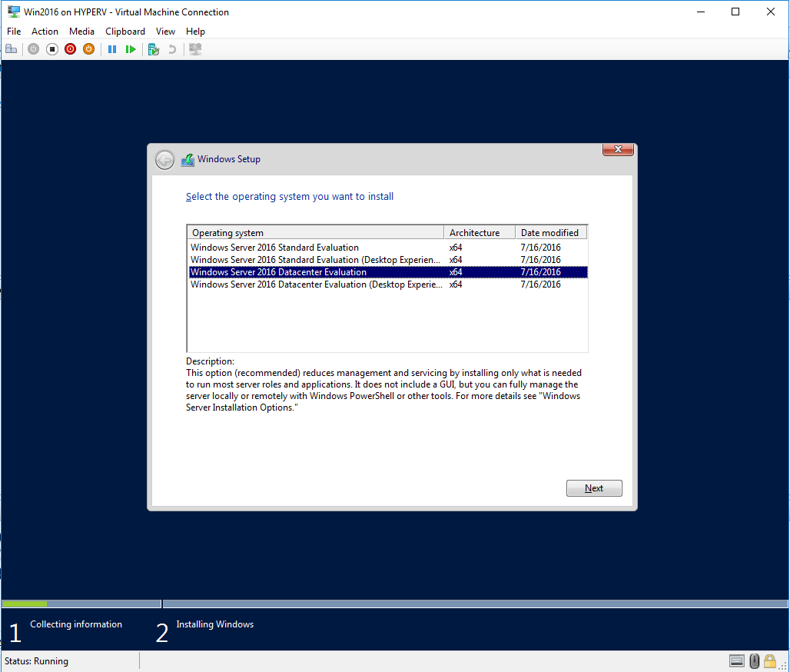Turn off the VM with stop icon
The width and height of the screenshot is (790, 672).
click(x=52, y=49)
